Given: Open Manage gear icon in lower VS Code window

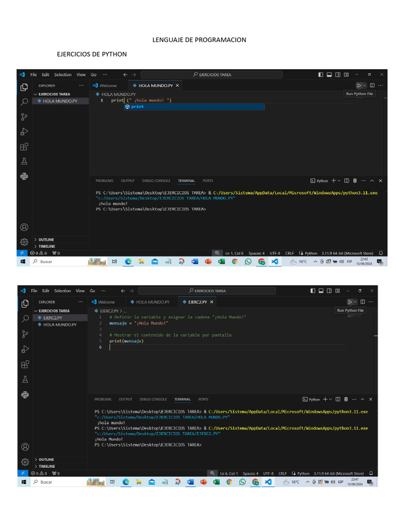Looking at the screenshot, I should point(25,461).
